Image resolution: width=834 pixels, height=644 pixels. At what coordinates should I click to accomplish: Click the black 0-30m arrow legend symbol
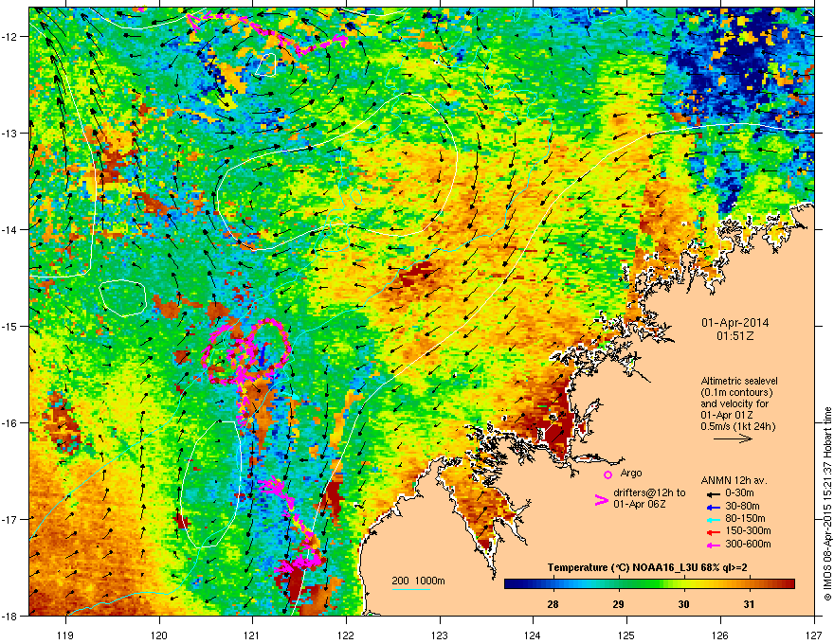pos(713,493)
